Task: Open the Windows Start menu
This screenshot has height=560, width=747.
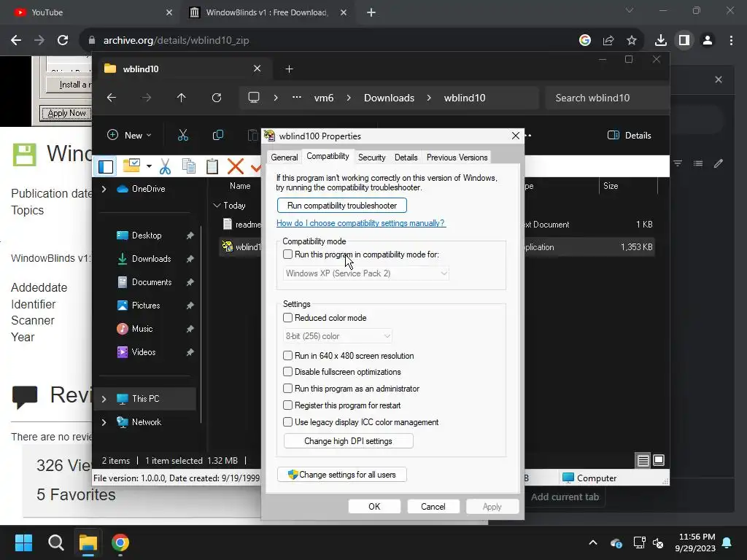Action: (x=23, y=542)
